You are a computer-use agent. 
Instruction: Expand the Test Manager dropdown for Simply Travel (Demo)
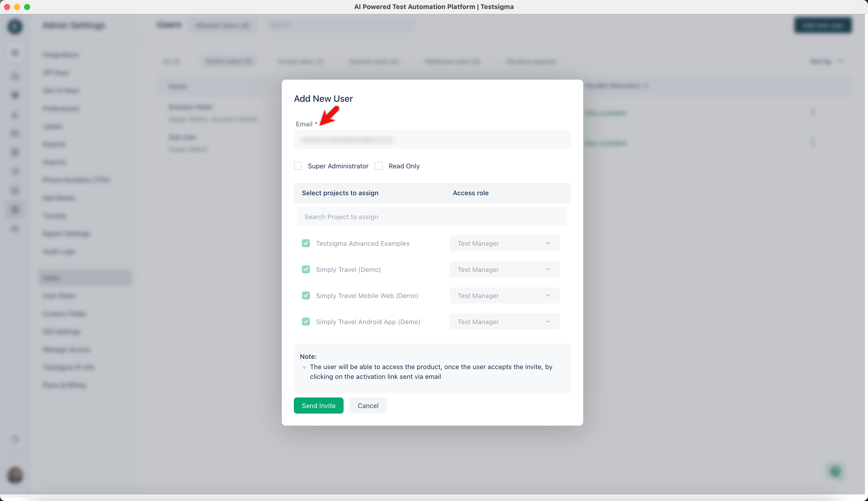(505, 269)
